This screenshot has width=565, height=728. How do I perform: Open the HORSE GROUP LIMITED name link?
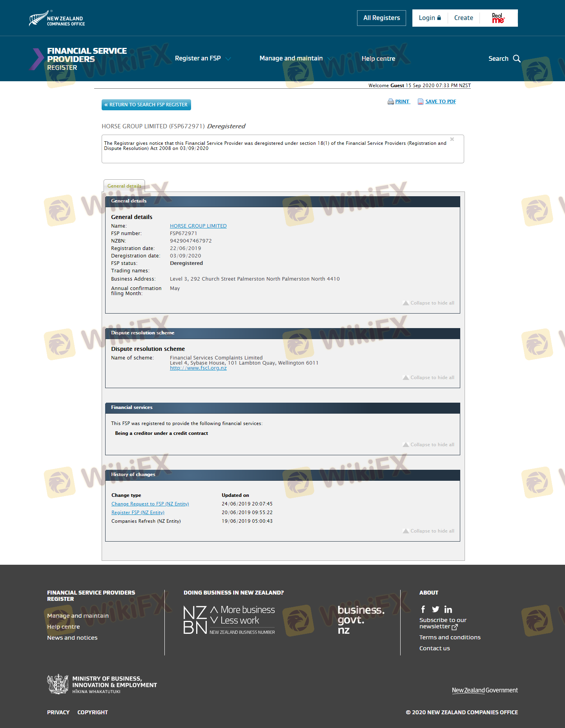tap(198, 226)
